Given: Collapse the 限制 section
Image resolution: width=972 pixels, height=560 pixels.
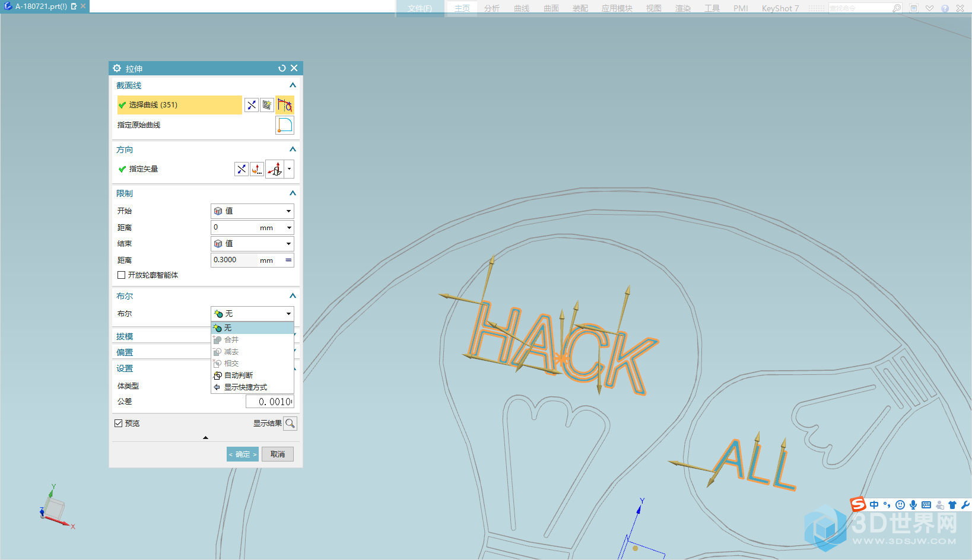Looking at the screenshot, I should [x=293, y=193].
